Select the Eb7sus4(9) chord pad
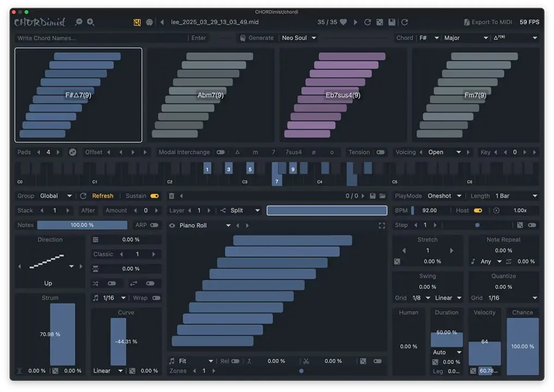554x392 pixels. point(343,95)
